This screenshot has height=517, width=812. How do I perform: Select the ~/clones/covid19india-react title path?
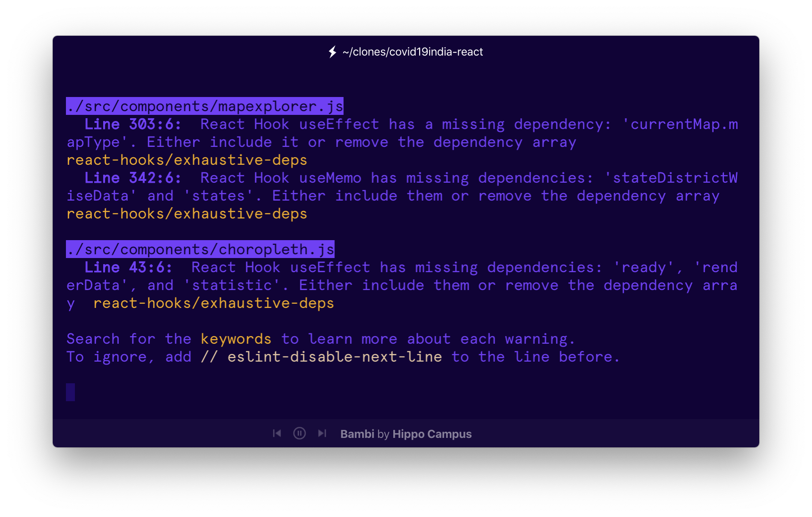tap(412, 52)
